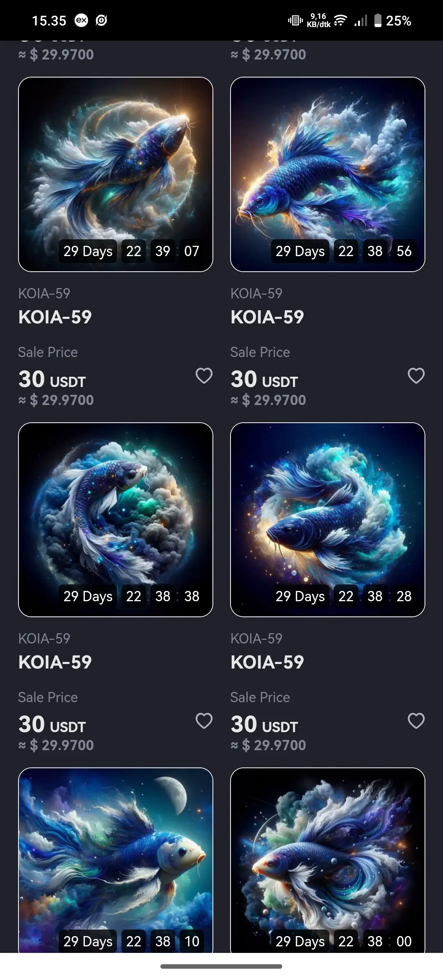This screenshot has height=980, width=443.
Task: Tap the gray KOIA-59 collection label under 22:38:28 item
Action: pos(256,638)
